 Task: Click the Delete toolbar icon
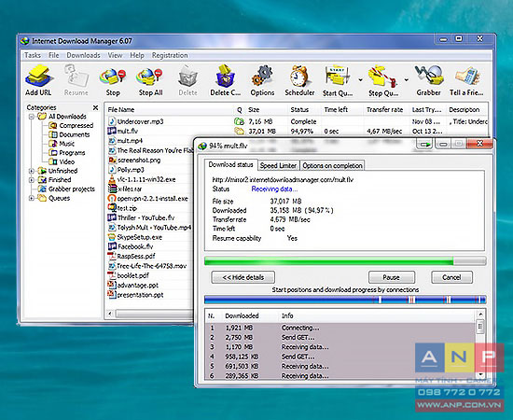187,80
